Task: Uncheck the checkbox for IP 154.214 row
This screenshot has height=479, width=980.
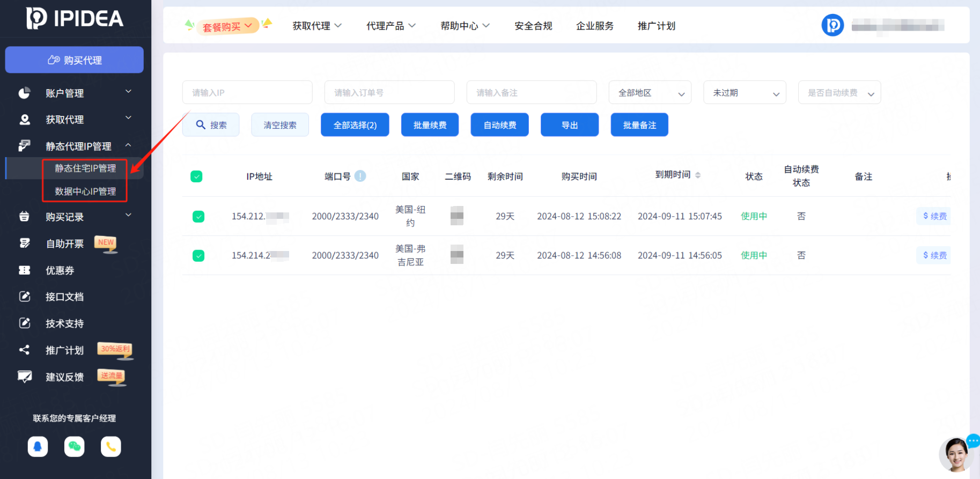Action: pyautogui.click(x=198, y=255)
